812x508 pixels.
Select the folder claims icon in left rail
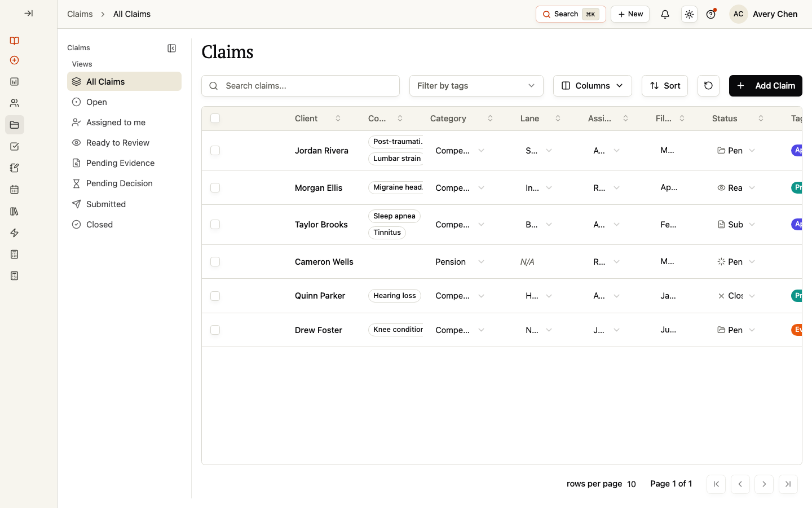tap(15, 125)
